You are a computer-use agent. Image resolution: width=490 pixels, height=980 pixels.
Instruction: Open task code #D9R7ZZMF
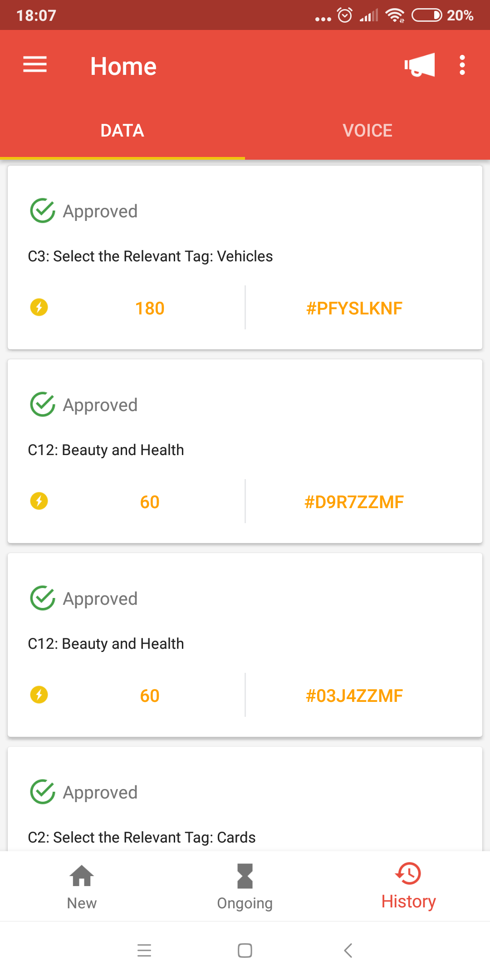click(354, 502)
